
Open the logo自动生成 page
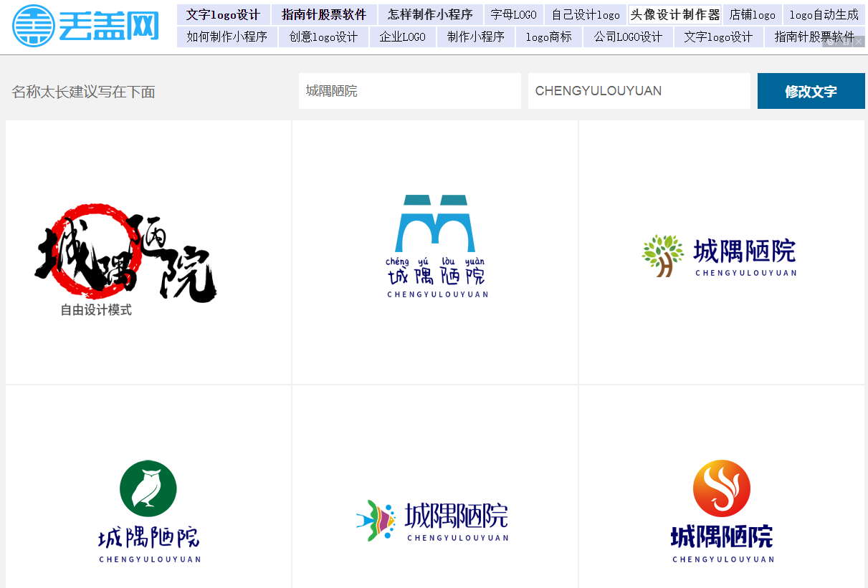click(824, 14)
